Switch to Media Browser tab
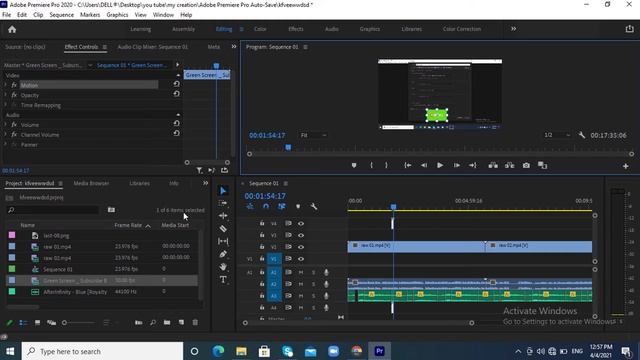Image resolution: width=640 pixels, height=360 pixels. pos(91,183)
